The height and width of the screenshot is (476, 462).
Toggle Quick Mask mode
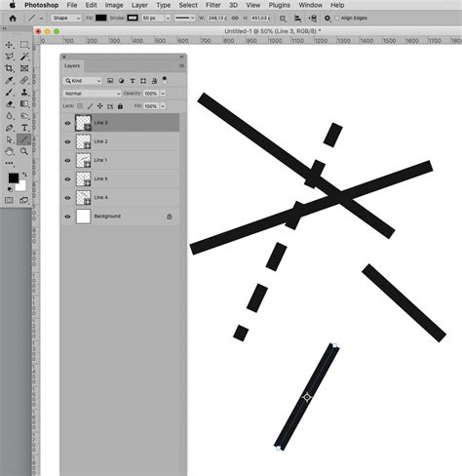[9, 200]
